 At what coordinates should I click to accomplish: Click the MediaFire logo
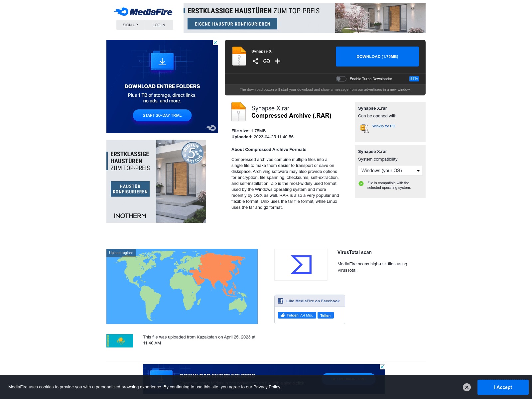coord(143,12)
